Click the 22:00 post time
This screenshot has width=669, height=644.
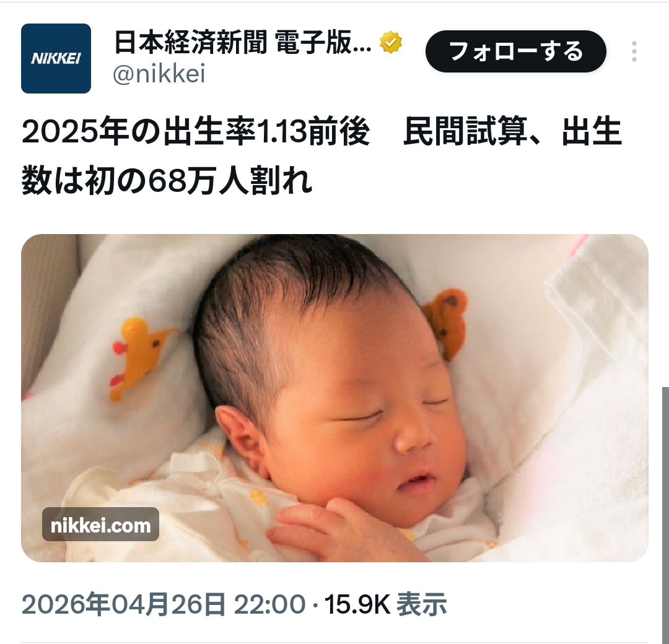point(269,604)
